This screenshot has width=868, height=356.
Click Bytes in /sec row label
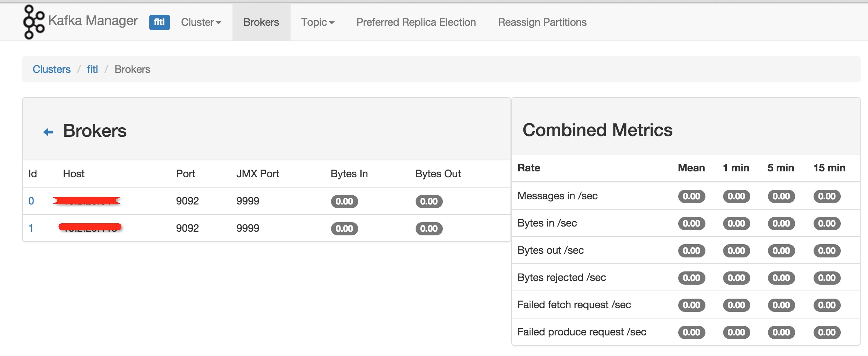tap(547, 223)
